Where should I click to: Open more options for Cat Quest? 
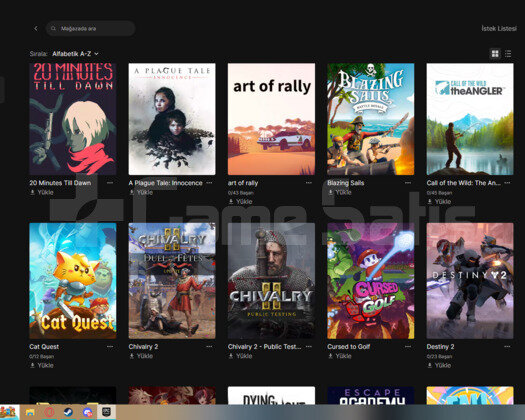point(110,347)
